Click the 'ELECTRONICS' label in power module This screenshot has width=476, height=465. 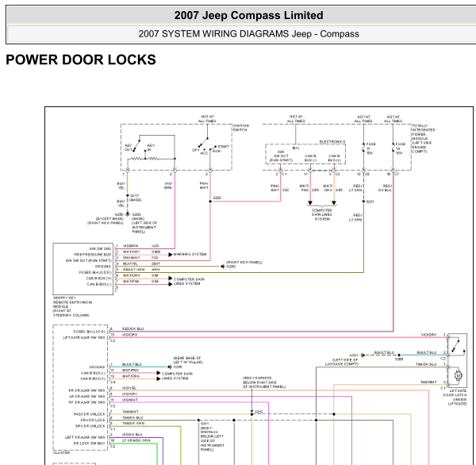[332, 142]
